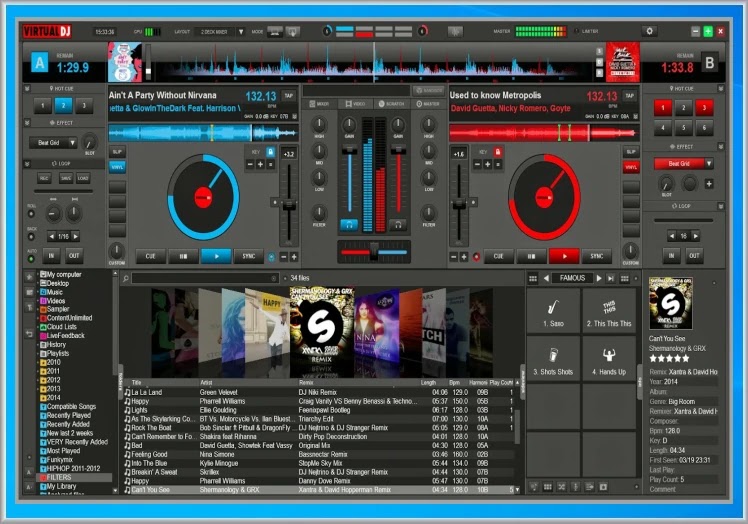Image resolution: width=748 pixels, height=524 pixels.
Task: Pause deck A with the pause button
Action: 183,256
